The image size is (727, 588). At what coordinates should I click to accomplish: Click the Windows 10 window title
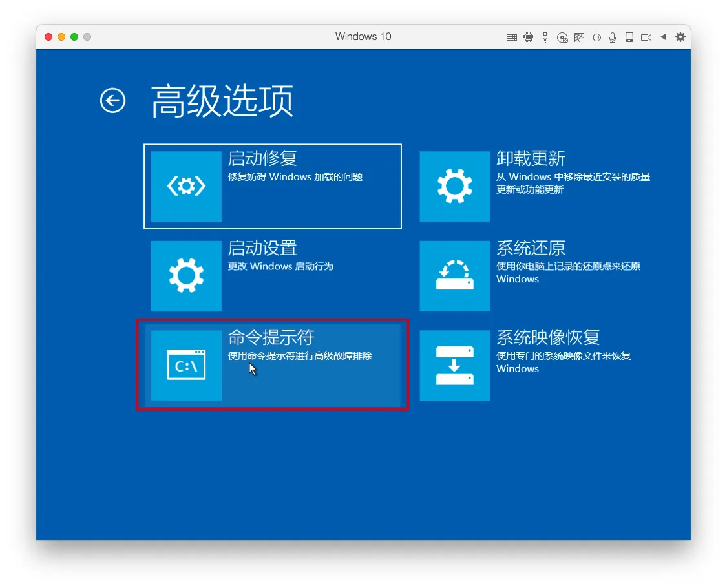363,37
